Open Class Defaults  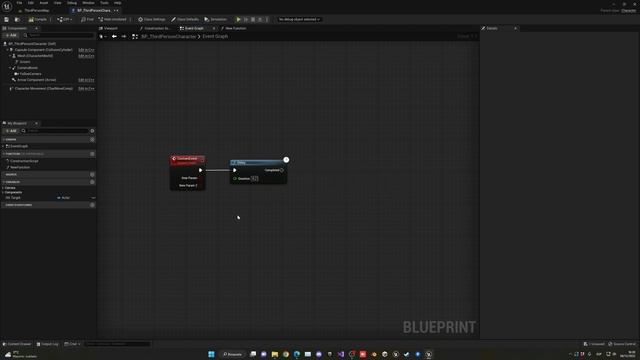(185, 19)
